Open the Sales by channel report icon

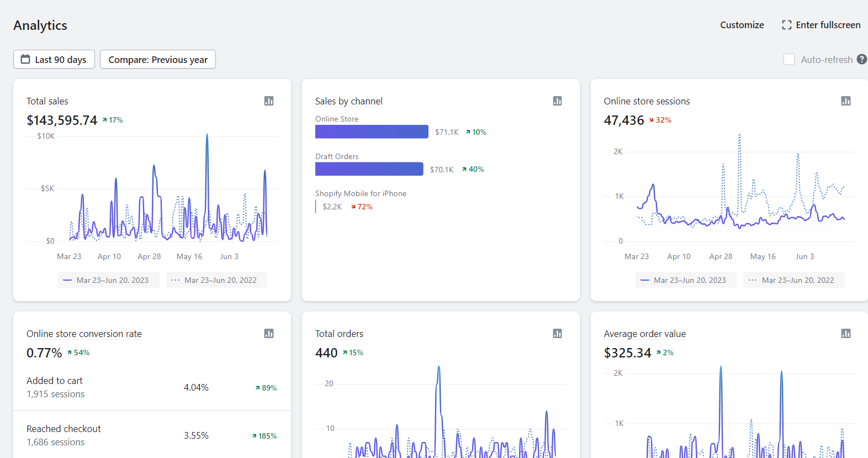(x=557, y=101)
